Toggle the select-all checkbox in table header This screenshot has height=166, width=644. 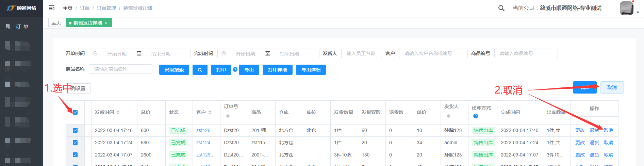[75, 112]
